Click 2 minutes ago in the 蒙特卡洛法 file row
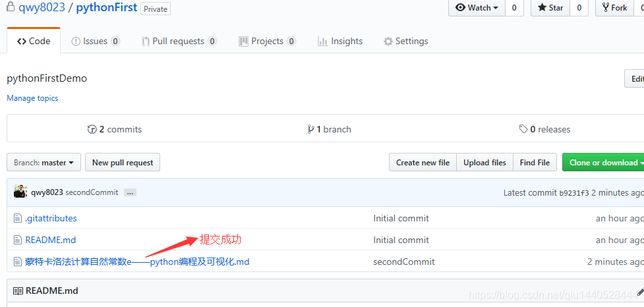This screenshot has width=644, height=307. (x=616, y=262)
